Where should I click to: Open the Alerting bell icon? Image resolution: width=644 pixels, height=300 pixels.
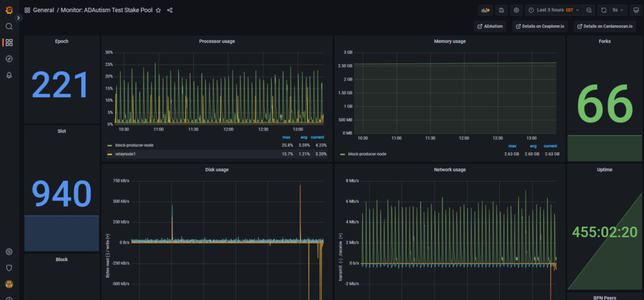tap(9, 75)
